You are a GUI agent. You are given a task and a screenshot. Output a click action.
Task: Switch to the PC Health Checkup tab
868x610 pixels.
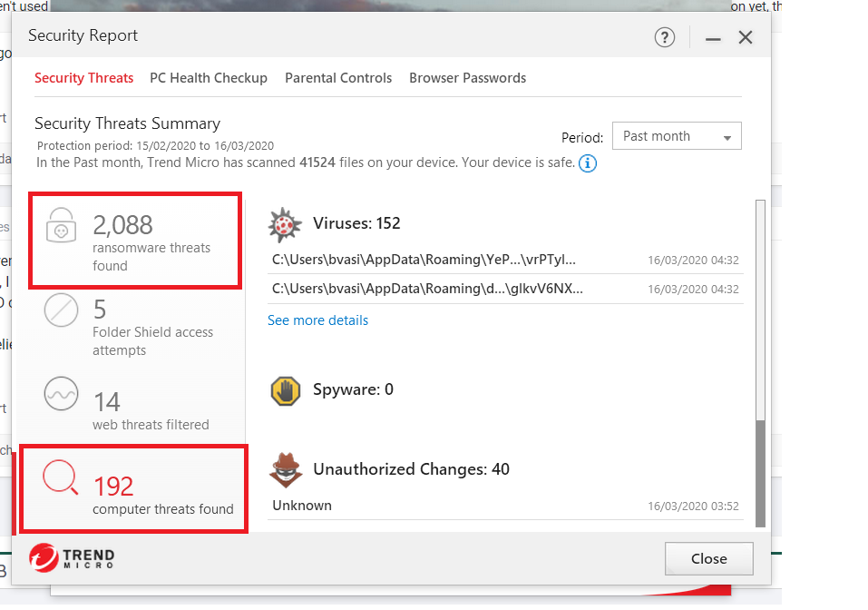pyautogui.click(x=209, y=78)
